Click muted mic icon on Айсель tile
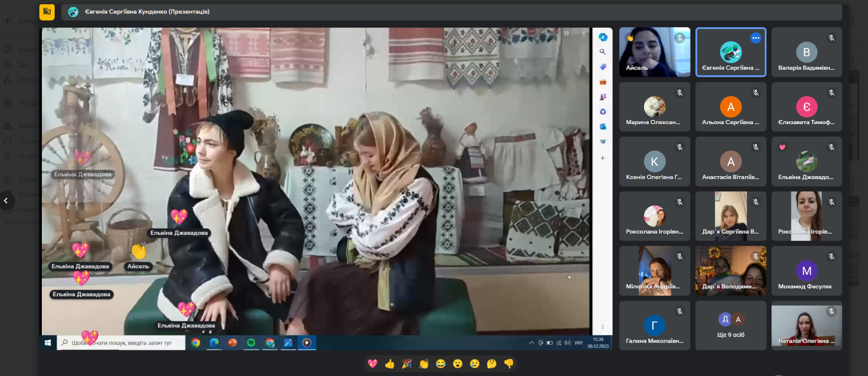Viewport: 868px width, 376px height. tap(680, 38)
